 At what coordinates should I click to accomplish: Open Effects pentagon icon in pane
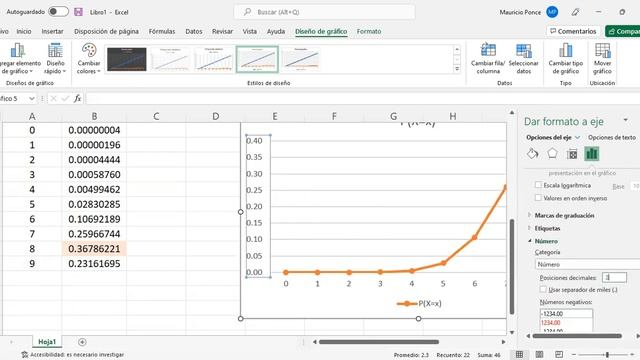coord(552,154)
